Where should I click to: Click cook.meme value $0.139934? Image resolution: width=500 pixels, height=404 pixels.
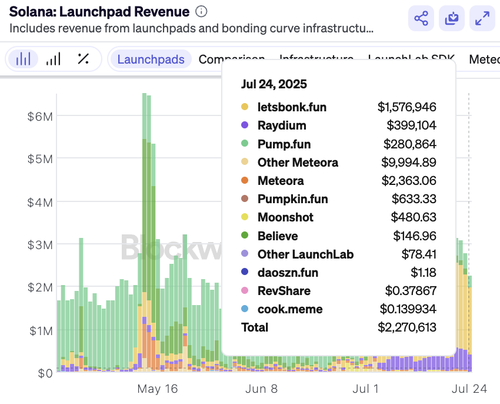tap(408, 309)
